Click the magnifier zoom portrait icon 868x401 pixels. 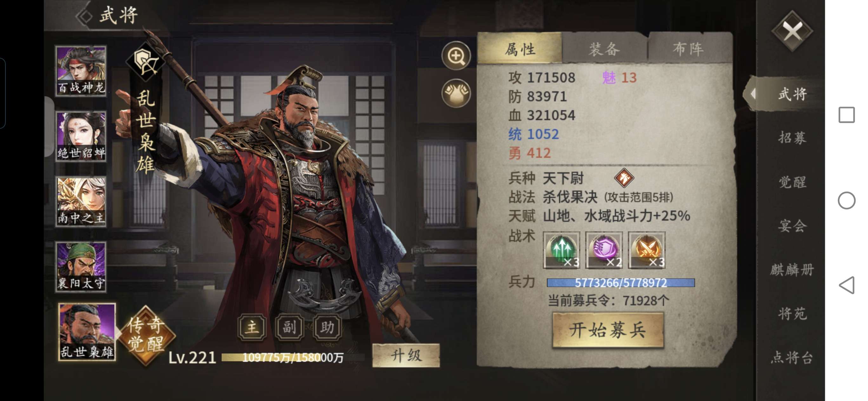(x=456, y=56)
